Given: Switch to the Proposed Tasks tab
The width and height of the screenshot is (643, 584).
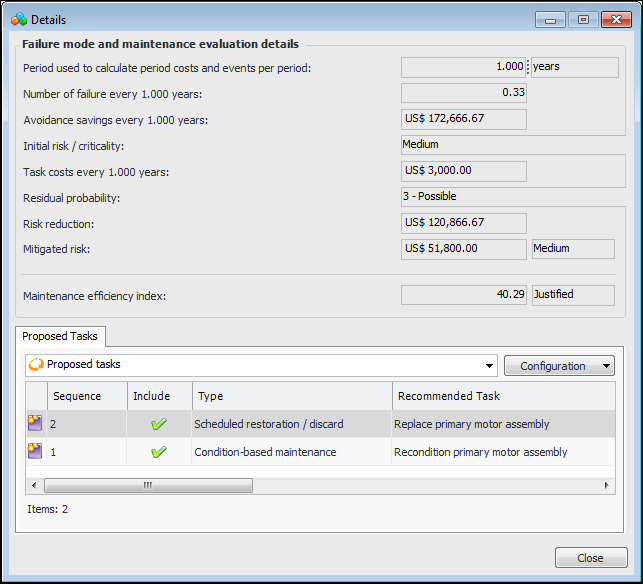Looking at the screenshot, I should coord(60,336).
